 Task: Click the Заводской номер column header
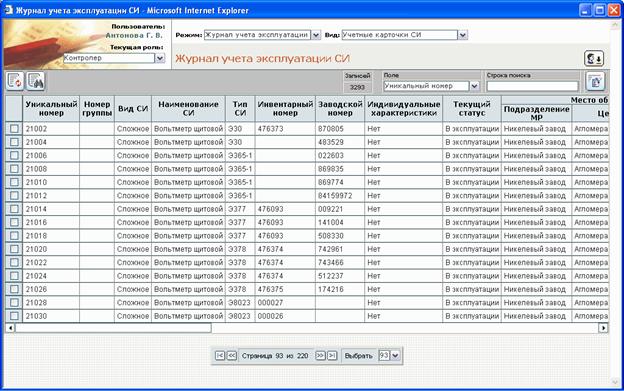point(340,109)
